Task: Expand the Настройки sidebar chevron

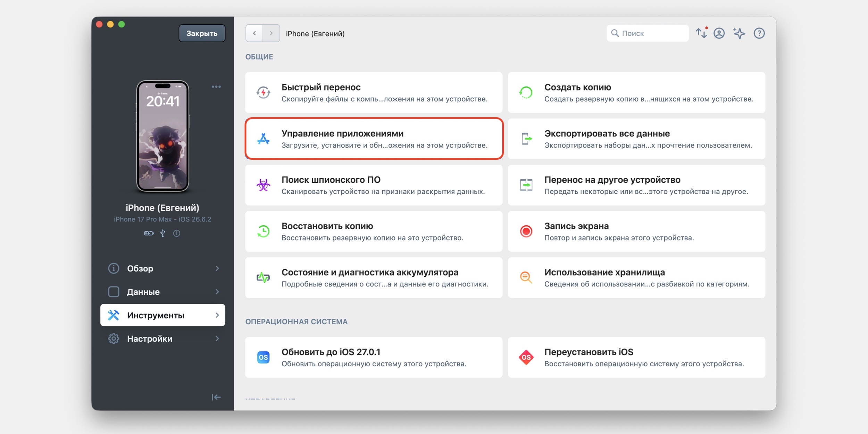Action: [217, 339]
